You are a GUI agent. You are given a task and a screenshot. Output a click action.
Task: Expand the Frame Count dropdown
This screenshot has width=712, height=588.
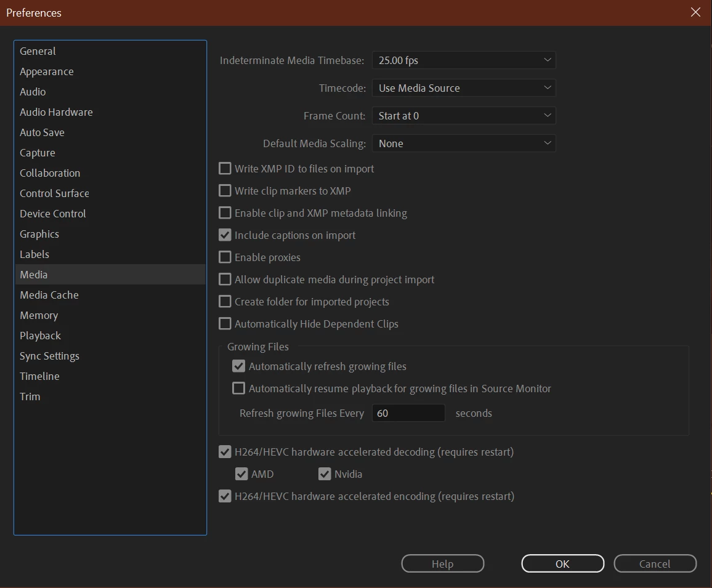tap(464, 115)
